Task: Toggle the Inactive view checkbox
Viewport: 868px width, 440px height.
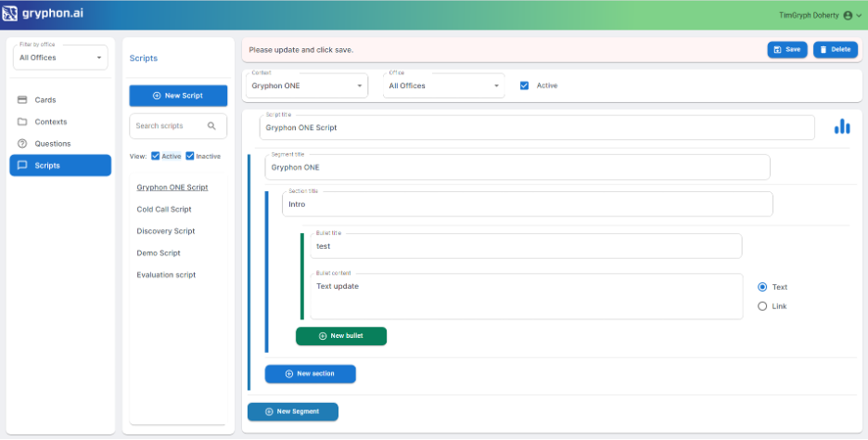Action: tap(190, 156)
